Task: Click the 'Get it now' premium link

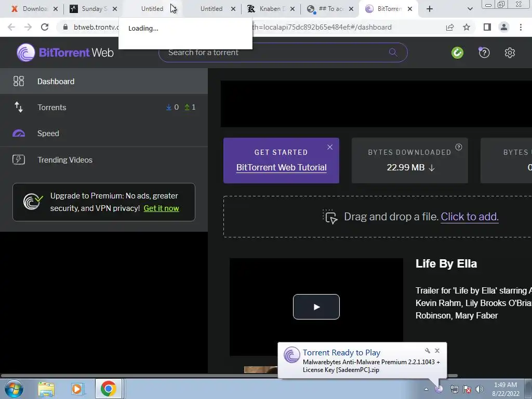Action: [161, 208]
